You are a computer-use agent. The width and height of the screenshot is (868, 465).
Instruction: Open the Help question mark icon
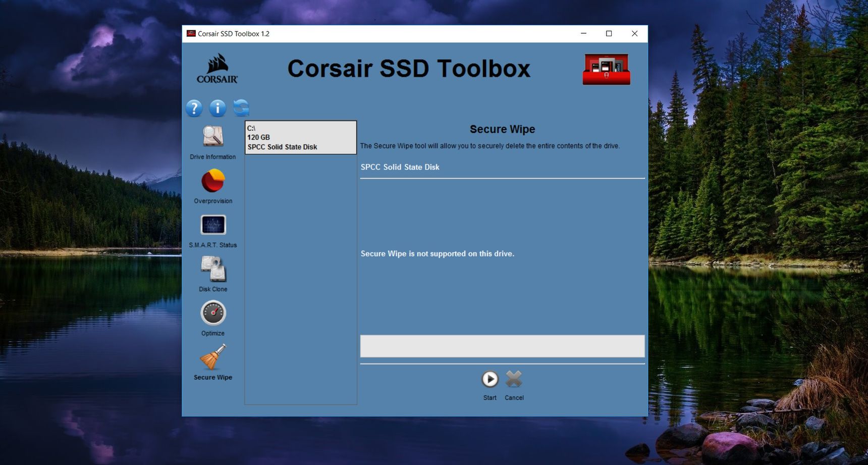[x=194, y=108]
